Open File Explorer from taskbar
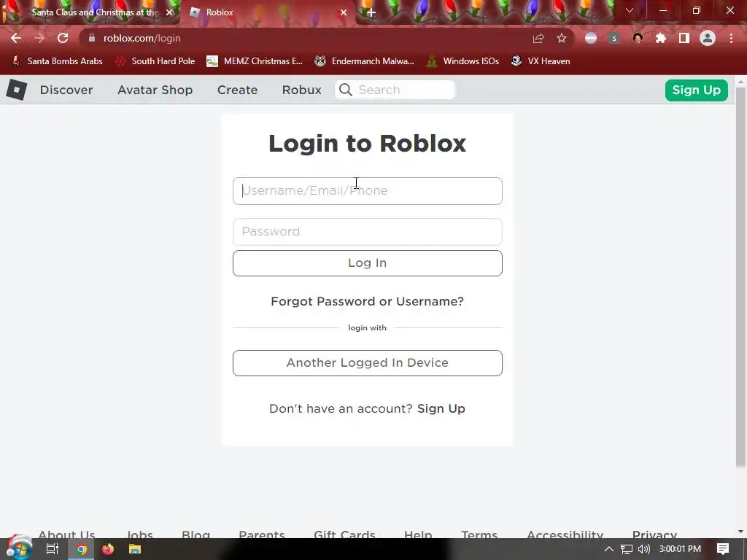This screenshot has height=560, width=747. [135, 549]
